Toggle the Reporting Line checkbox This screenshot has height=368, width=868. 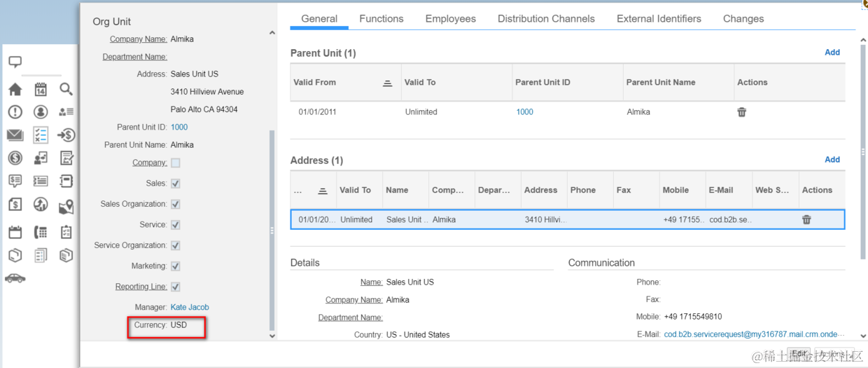[x=175, y=287]
